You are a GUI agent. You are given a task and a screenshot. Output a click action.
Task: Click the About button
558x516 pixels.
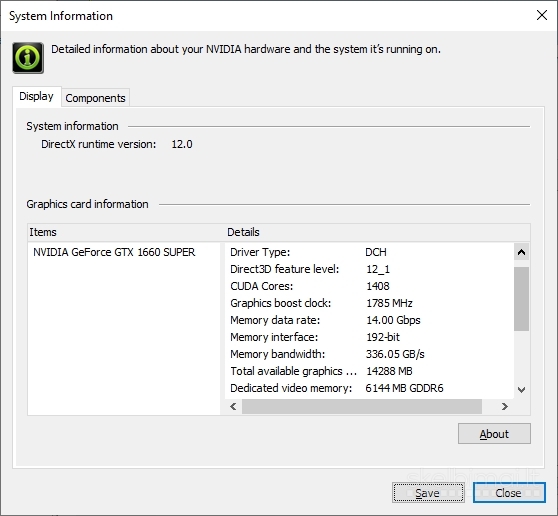[494, 434]
